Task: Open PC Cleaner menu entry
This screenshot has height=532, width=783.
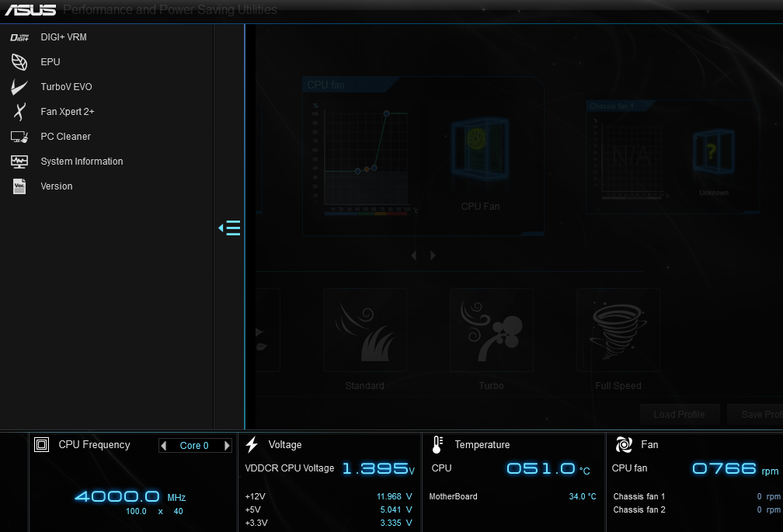Action: pos(66,137)
